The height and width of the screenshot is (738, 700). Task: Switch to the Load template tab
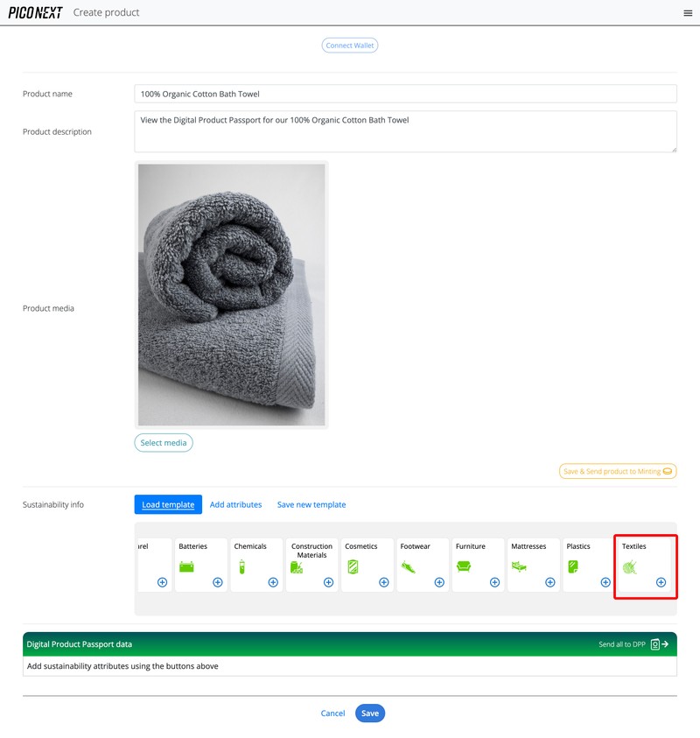168,504
